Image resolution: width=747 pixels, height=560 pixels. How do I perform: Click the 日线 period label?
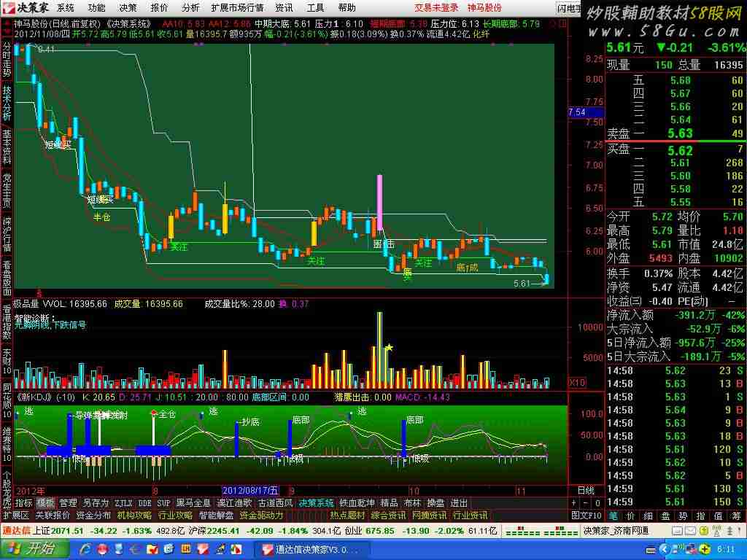pos(586,491)
